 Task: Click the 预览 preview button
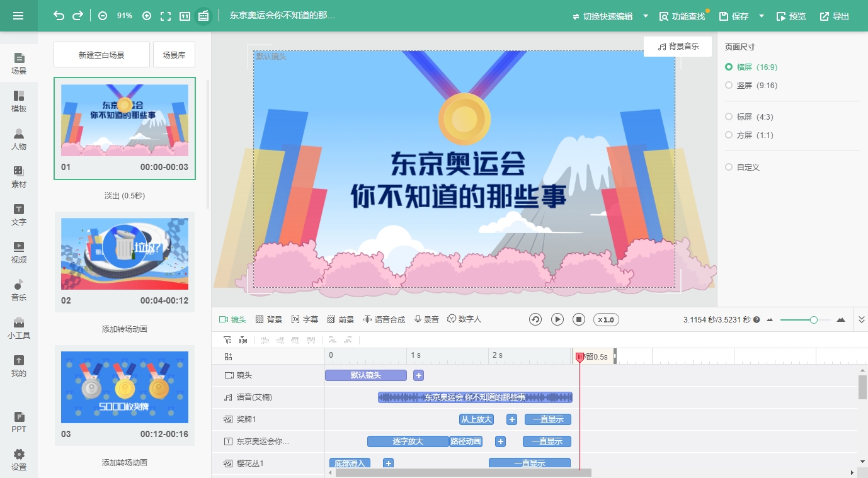791,16
